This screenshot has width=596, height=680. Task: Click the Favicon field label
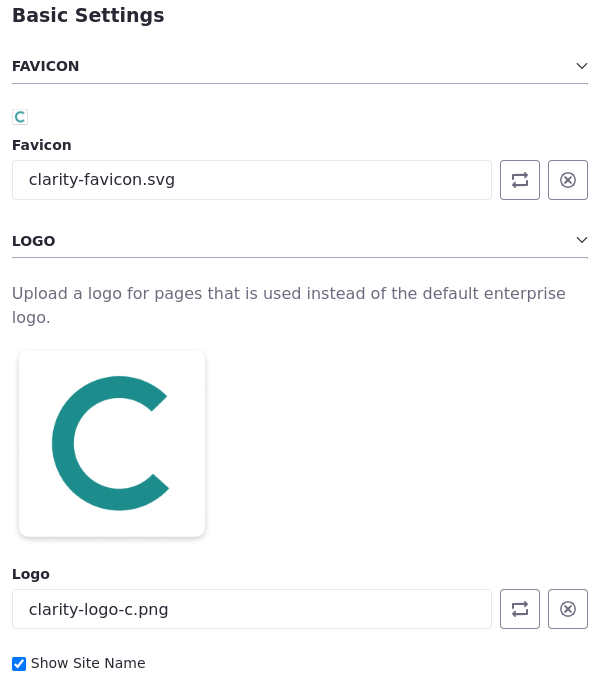point(42,145)
